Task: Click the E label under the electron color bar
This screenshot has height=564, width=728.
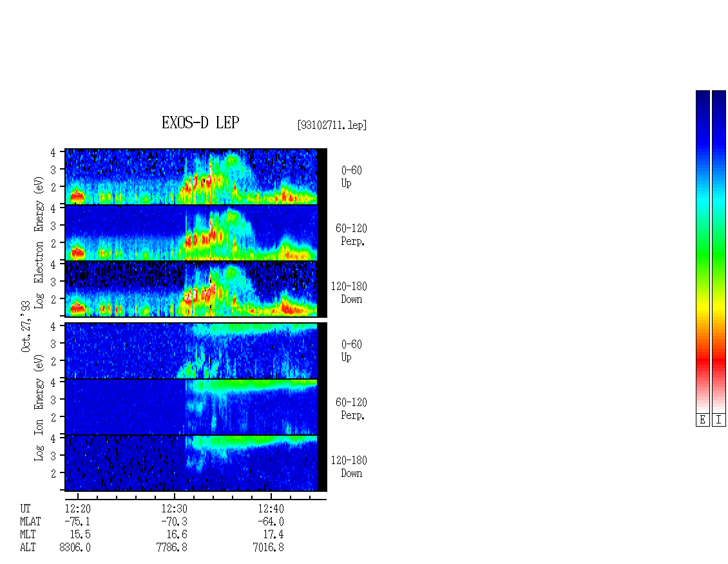Action: [x=702, y=420]
